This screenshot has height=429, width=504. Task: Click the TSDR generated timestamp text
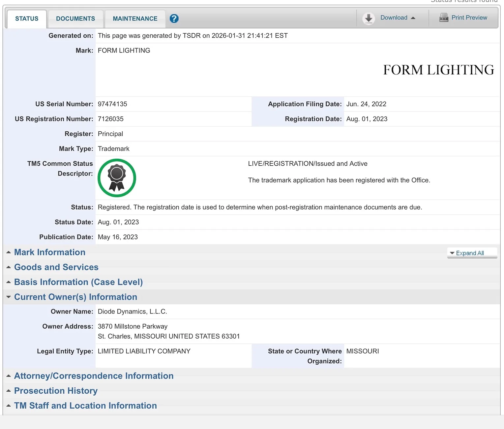(x=193, y=36)
